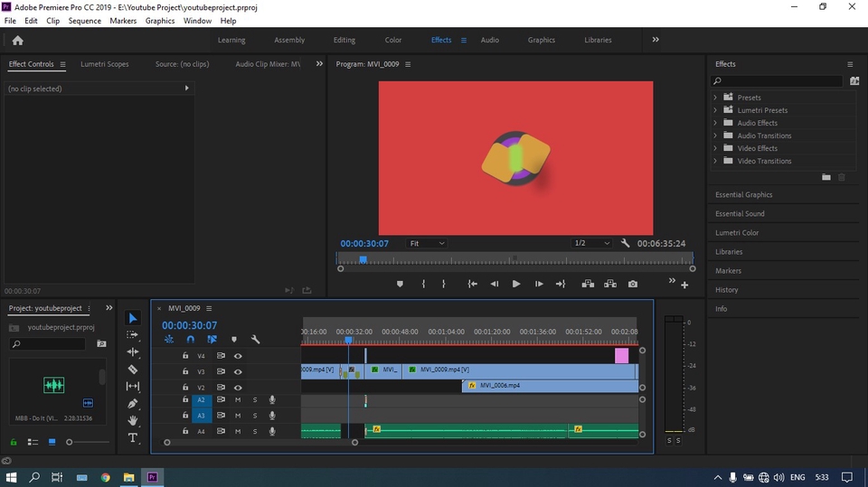868x487 pixels.
Task: Show more workspaces overflow chevrons
Action: pyautogui.click(x=656, y=40)
